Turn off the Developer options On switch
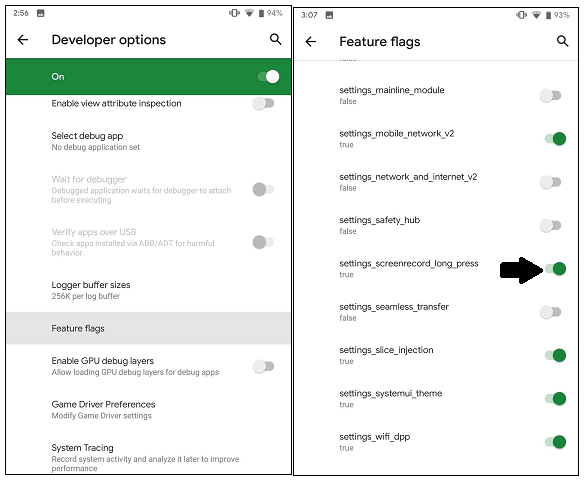The image size is (586, 483). click(x=269, y=77)
